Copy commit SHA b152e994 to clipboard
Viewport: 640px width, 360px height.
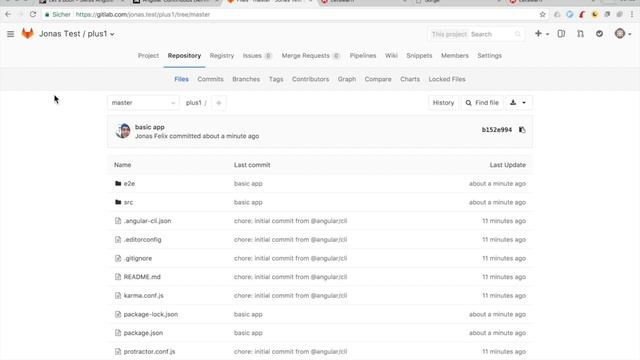pos(522,130)
